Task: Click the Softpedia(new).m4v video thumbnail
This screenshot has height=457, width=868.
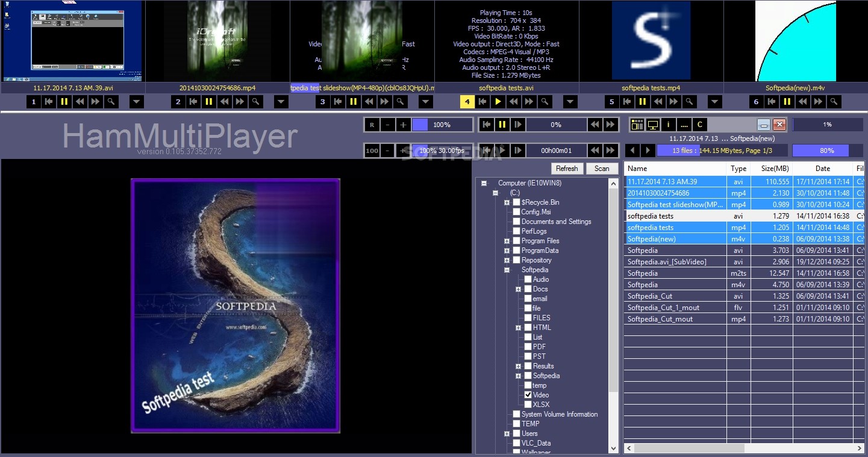Action: pos(795,41)
